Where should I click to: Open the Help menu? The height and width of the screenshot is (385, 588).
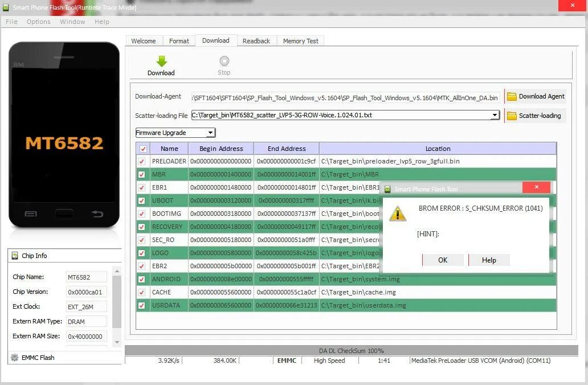[101, 22]
